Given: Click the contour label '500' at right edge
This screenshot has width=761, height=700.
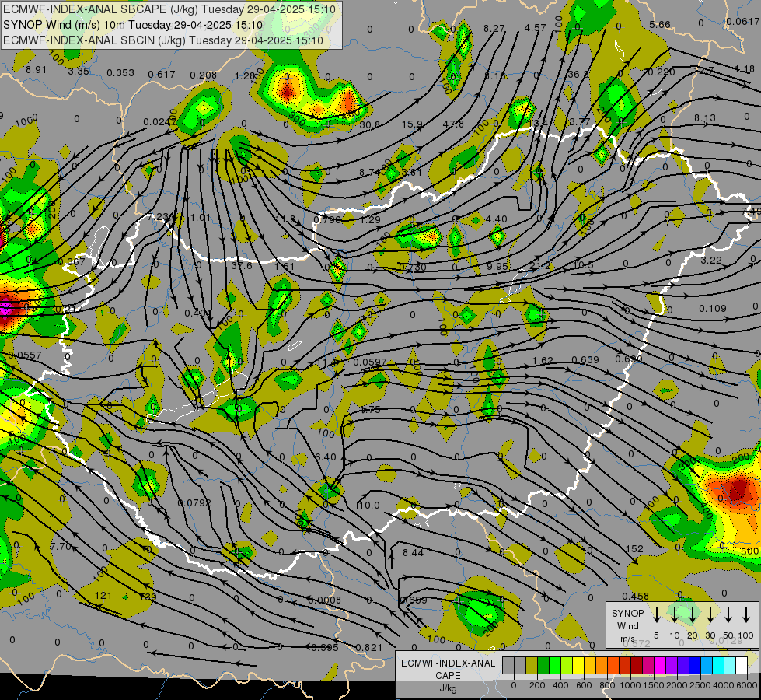Looking at the screenshot, I should click(750, 551).
